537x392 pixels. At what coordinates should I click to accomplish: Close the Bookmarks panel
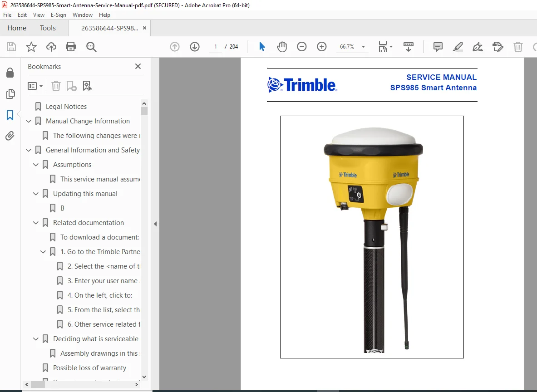click(138, 66)
